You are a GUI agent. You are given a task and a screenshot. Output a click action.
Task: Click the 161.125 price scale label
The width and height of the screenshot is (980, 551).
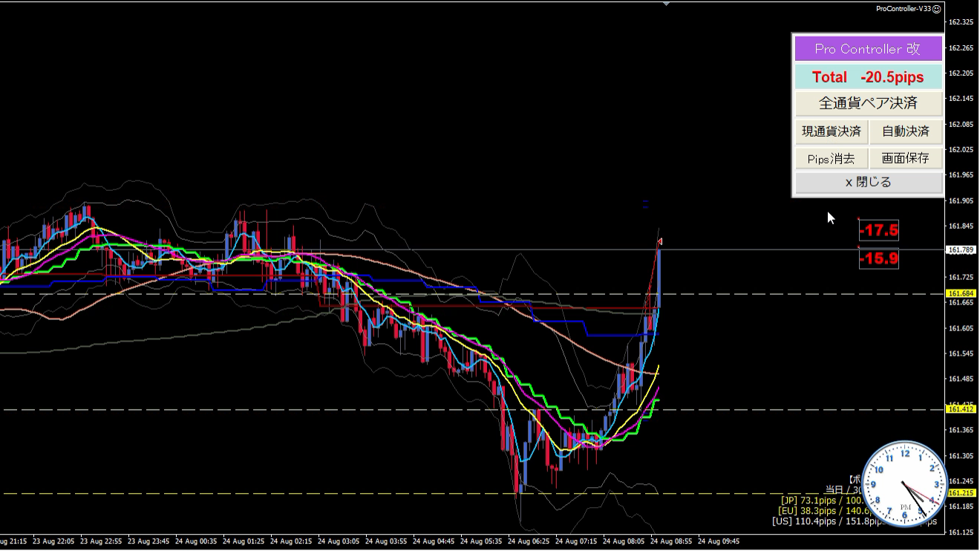(961, 532)
